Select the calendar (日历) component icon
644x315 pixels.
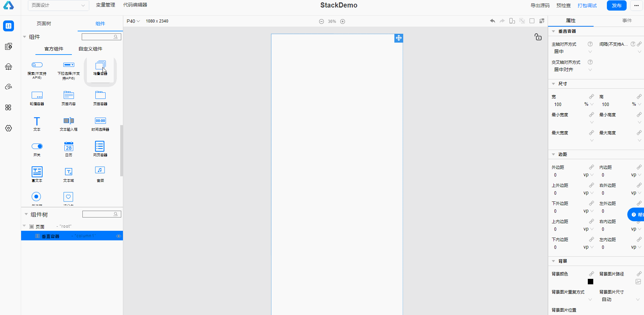[x=69, y=147]
